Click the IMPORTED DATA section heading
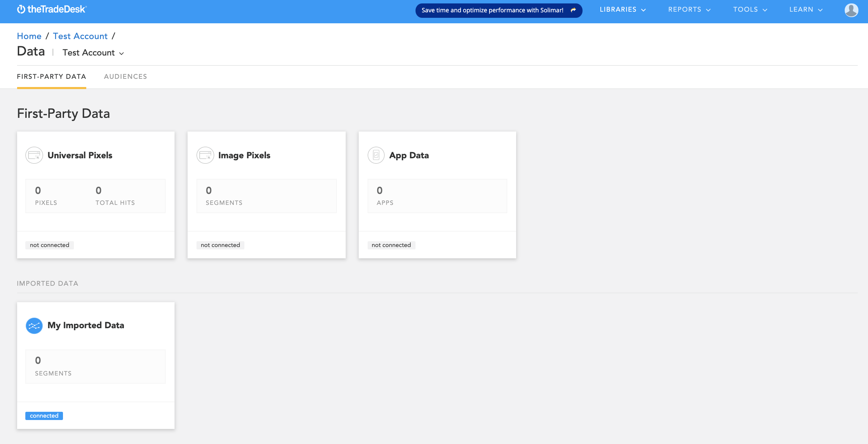Image resolution: width=868 pixels, height=444 pixels. pos(48,283)
